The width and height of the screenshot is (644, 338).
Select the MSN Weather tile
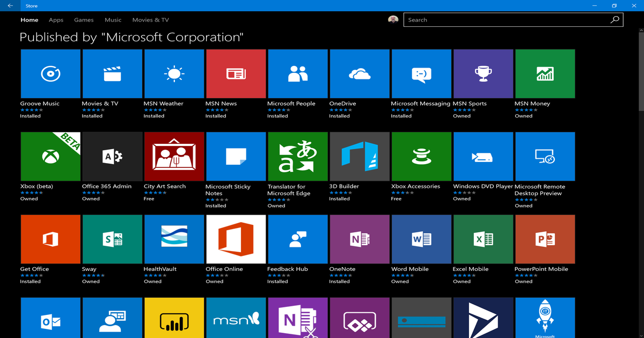coord(174,74)
